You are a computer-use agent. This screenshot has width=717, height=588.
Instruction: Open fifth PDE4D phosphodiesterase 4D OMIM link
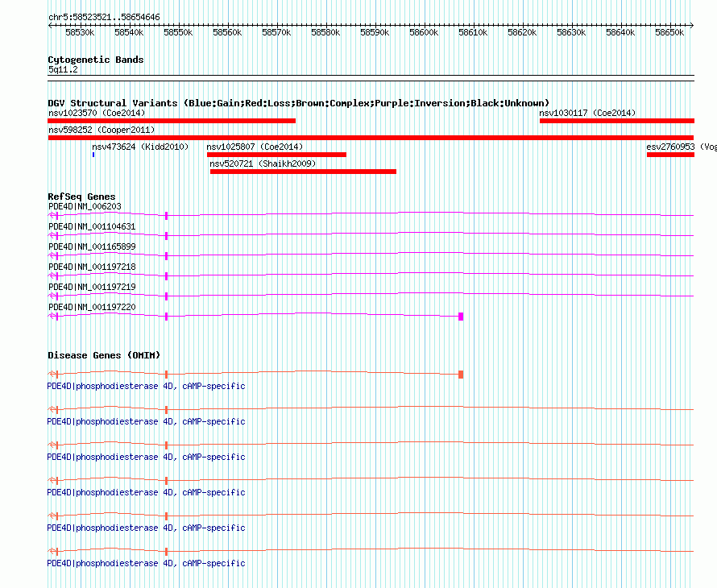pyautogui.click(x=147, y=528)
